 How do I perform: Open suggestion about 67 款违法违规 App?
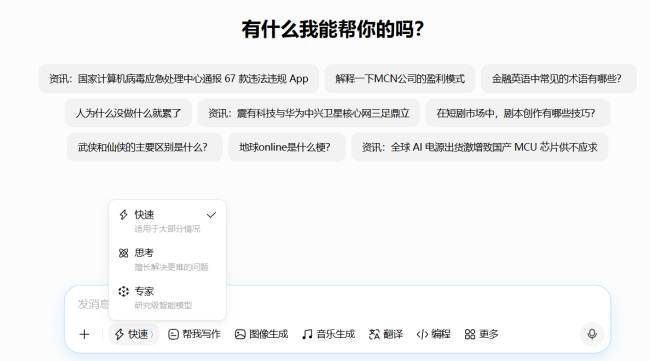pyautogui.click(x=179, y=79)
